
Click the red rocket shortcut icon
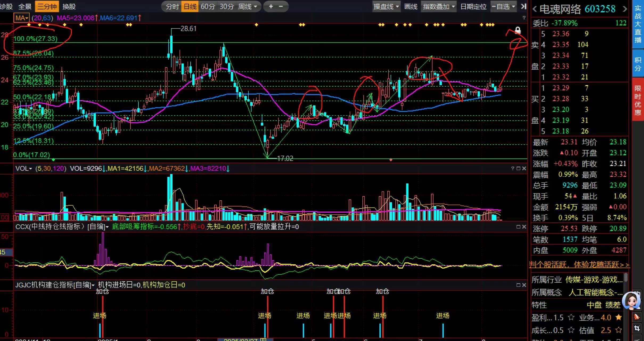[637, 317]
